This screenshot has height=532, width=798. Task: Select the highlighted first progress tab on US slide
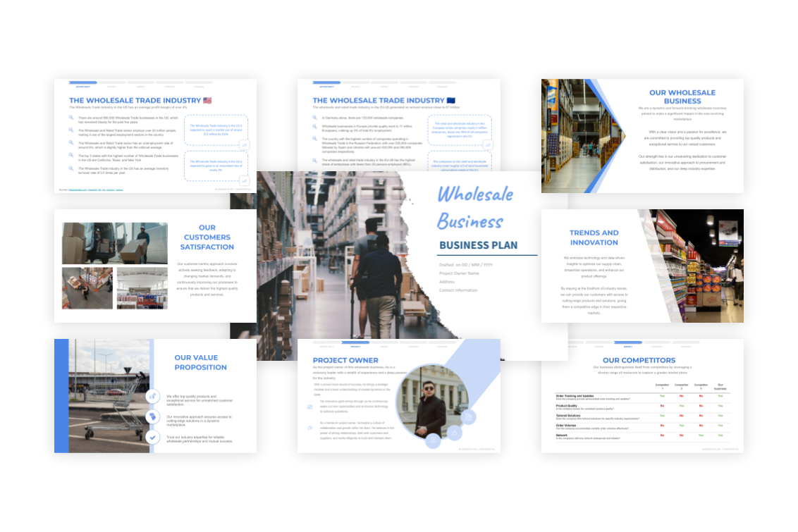82,83
